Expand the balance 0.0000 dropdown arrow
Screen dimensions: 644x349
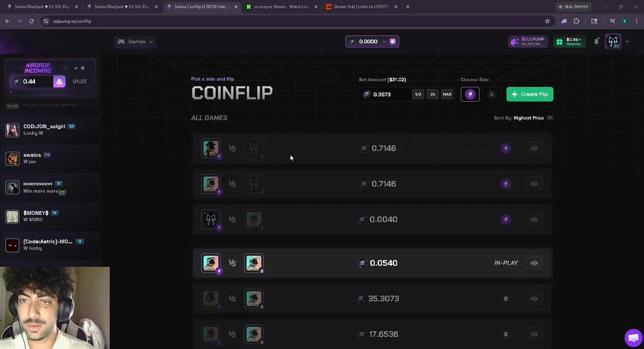click(x=384, y=42)
